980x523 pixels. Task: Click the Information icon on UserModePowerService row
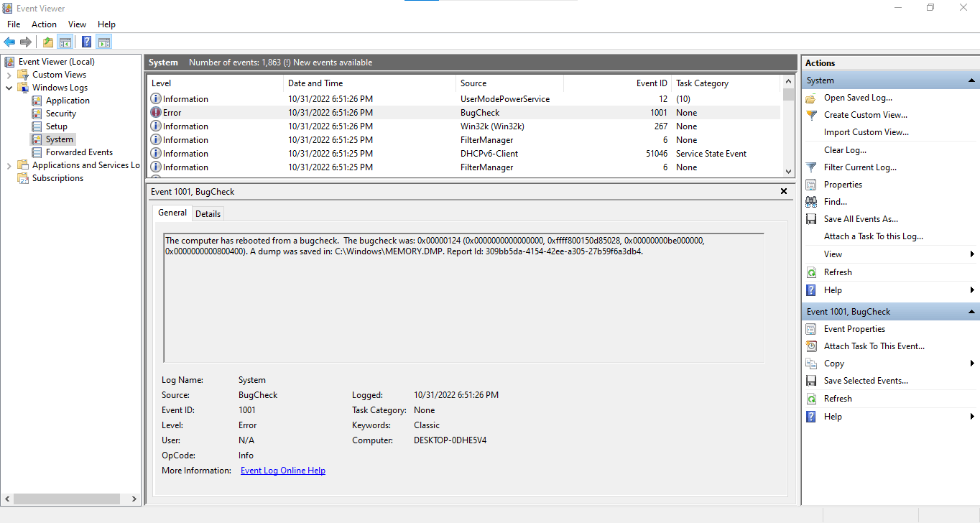(156, 98)
